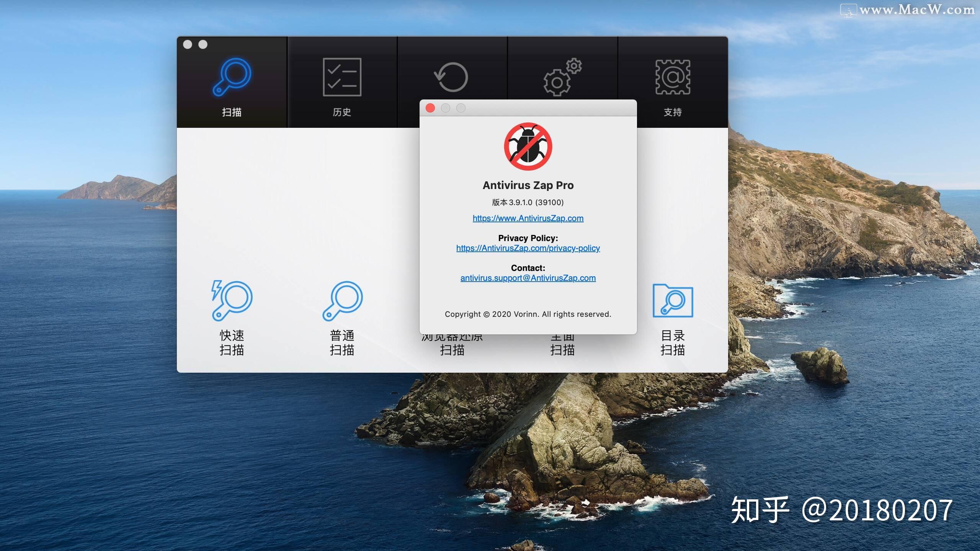Image resolution: width=980 pixels, height=551 pixels.
Task: Close the About Antivirus Zap Pro dialog
Action: coord(430,108)
